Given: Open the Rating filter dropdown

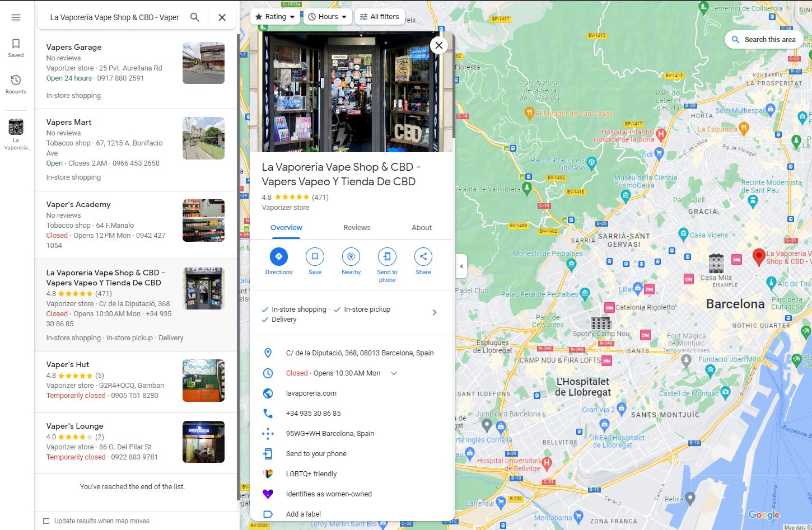Looking at the screenshot, I should point(275,17).
